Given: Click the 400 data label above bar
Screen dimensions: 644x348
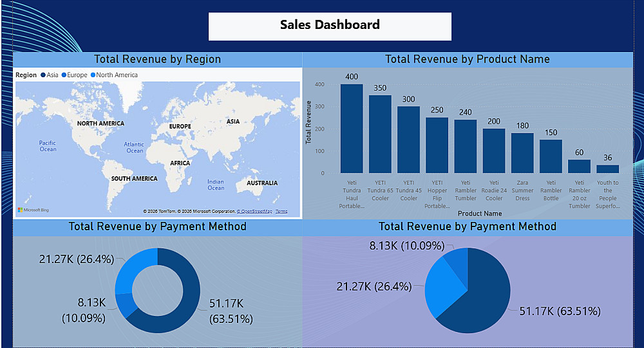Looking at the screenshot, I should click(352, 77).
